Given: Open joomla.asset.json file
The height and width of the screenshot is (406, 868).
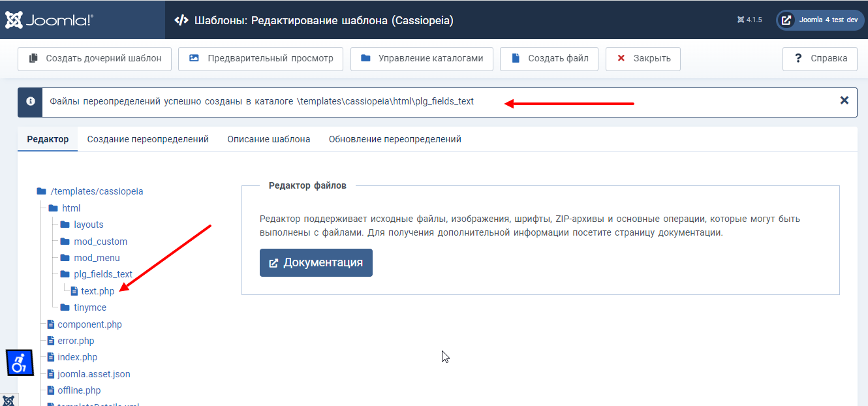Looking at the screenshot, I should click(x=94, y=374).
